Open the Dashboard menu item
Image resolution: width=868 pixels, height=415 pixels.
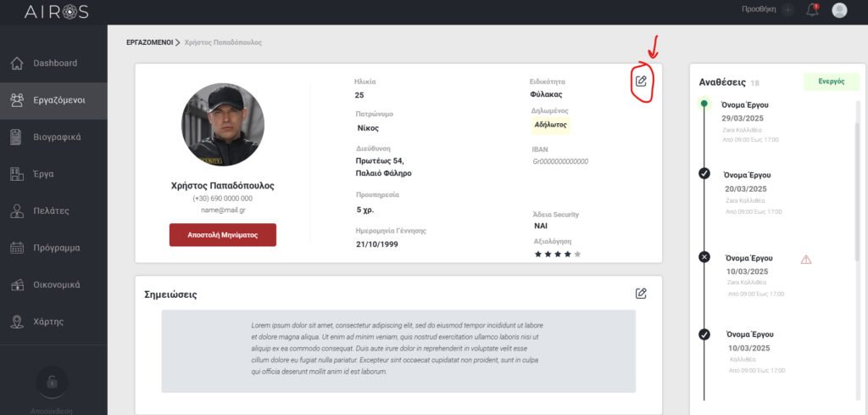(54, 63)
